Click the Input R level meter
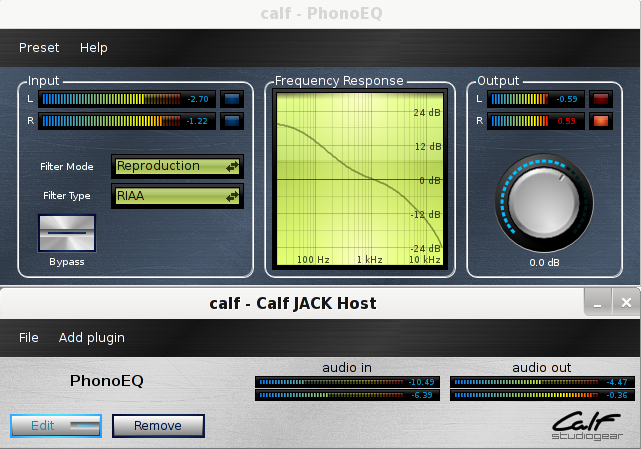Viewport: 641px width, 449px height. pyautogui.click(x=127, y=121)
